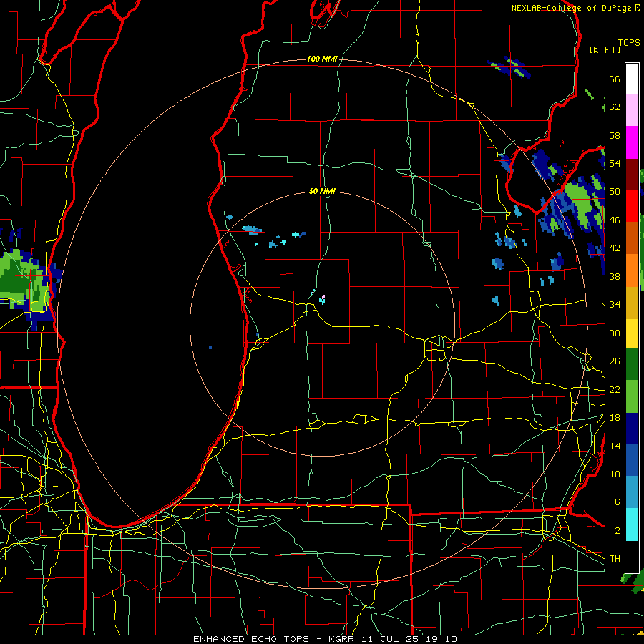Viewport: 644px width, 644px height.
Task: Click the pink echo near radar center
Action: pyautogui.click(x=323, y=296)
